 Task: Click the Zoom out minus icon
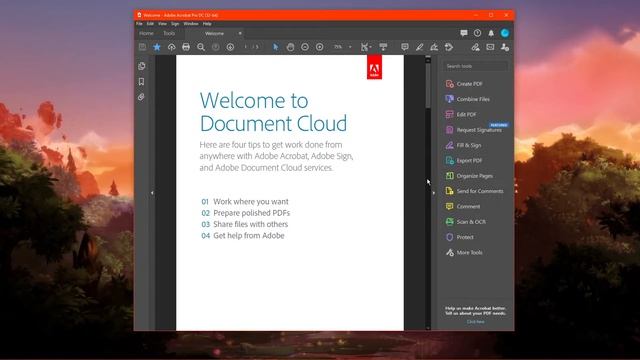(305, 47)
